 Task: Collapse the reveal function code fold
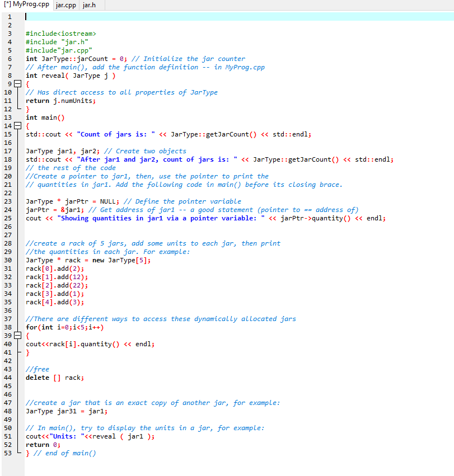(x=18, y=83)
